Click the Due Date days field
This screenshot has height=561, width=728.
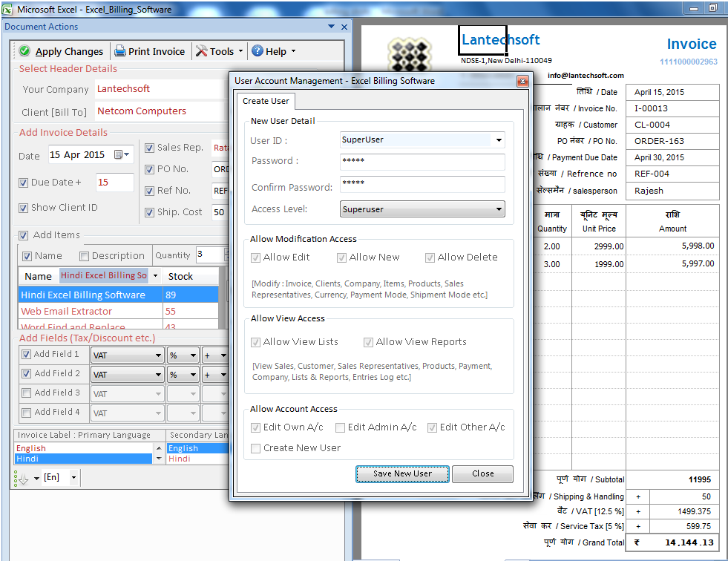tap(115, 183)
